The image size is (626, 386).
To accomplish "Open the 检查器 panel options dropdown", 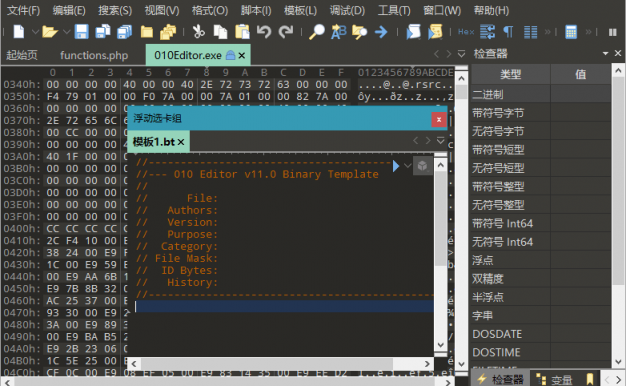I will coord(605,53).
